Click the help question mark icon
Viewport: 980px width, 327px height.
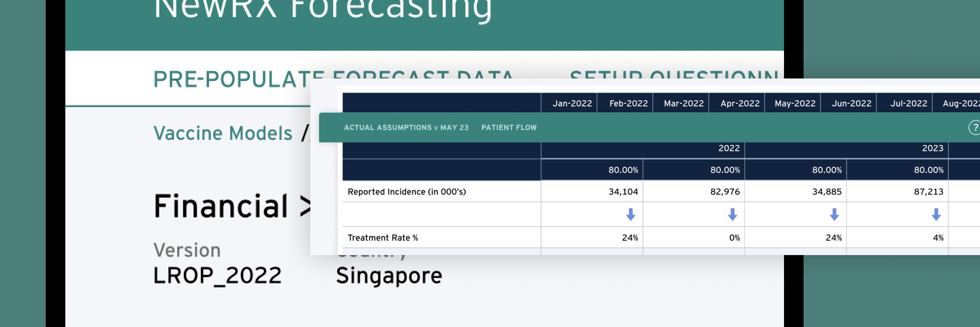[x=975, y=128]
